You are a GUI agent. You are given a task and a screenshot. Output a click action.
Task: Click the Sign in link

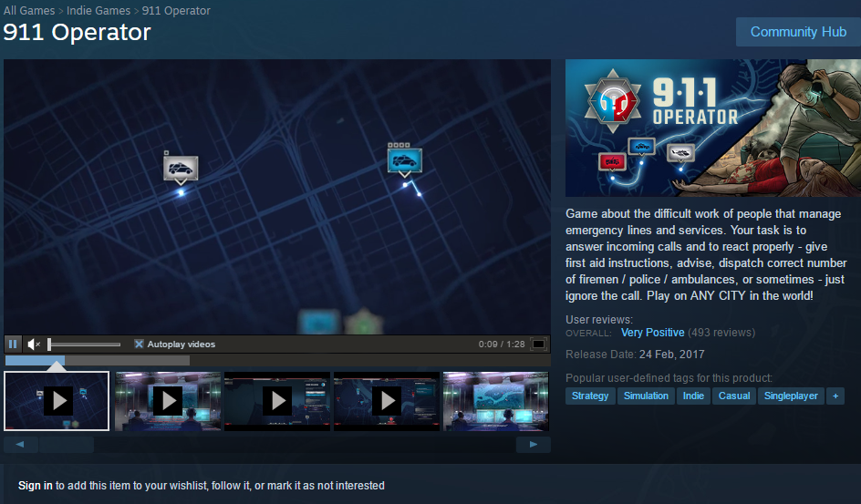click(36, 486)
